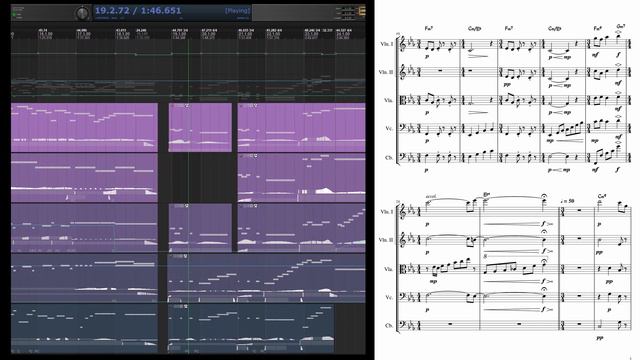Click the 19.2.72 / 1:46.651 position readout
Viewport: 640px width, 360px height.
[x=138, y=11]
